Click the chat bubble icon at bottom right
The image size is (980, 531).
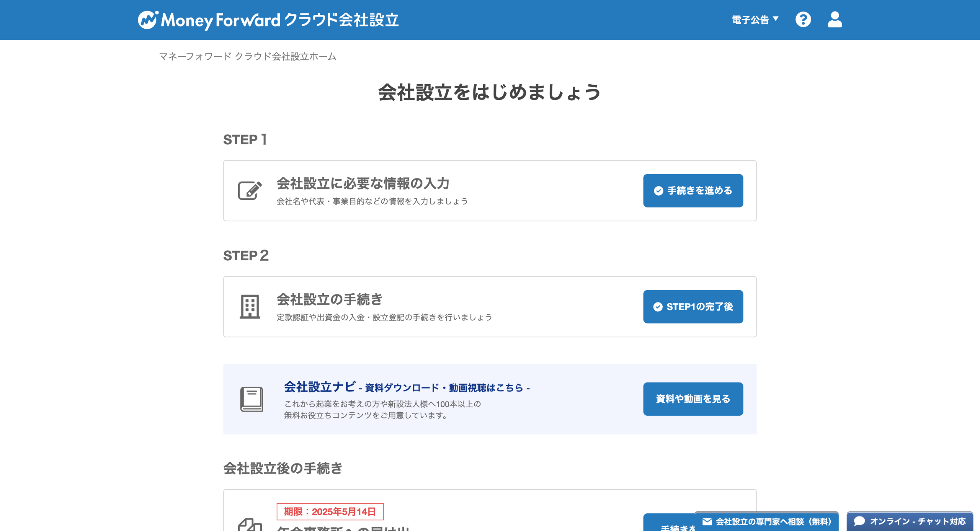(859, 521)
